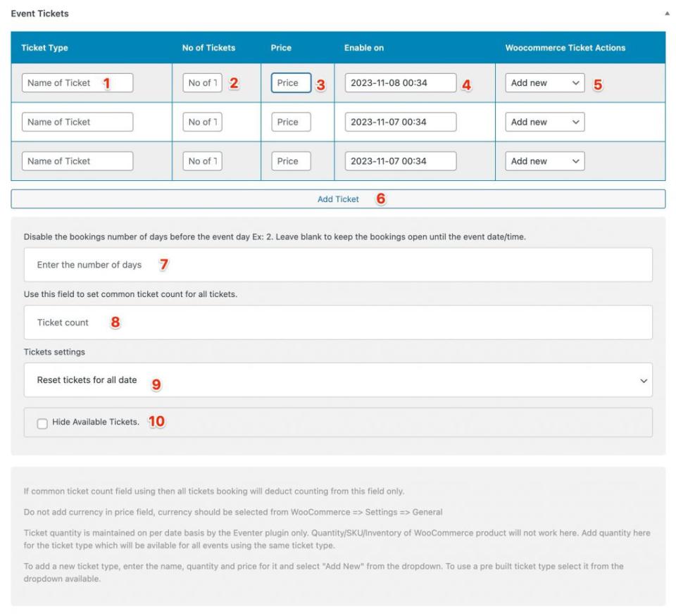Click the first row No of Tickets field
Viewport: 676px width, 616px height.
click(202, 83)
